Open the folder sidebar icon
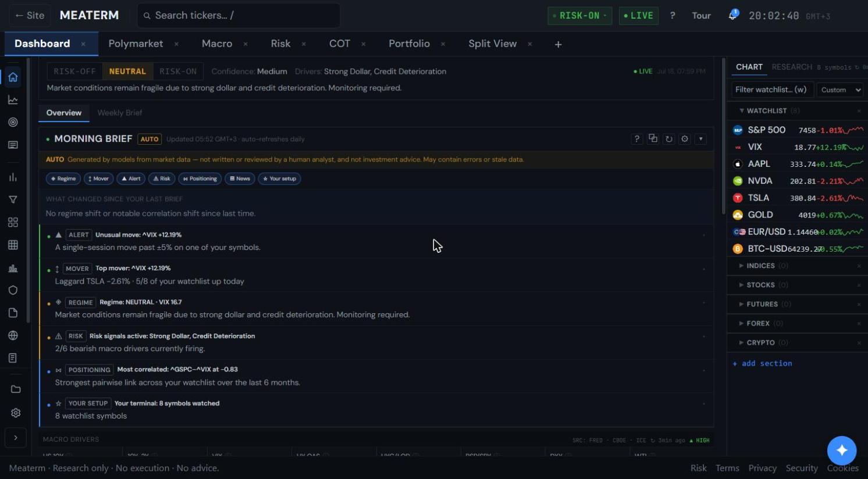Screen dimensions: 868x479 tap(16, 389)
